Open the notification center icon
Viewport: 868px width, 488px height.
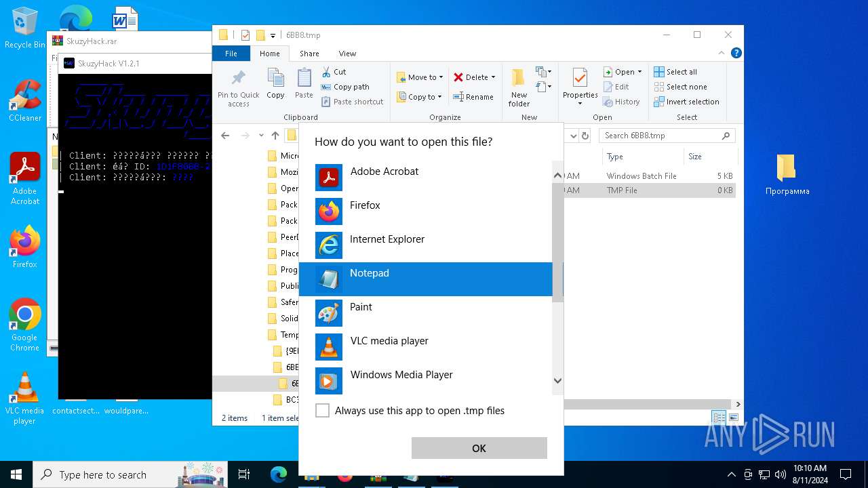point(846,474)
